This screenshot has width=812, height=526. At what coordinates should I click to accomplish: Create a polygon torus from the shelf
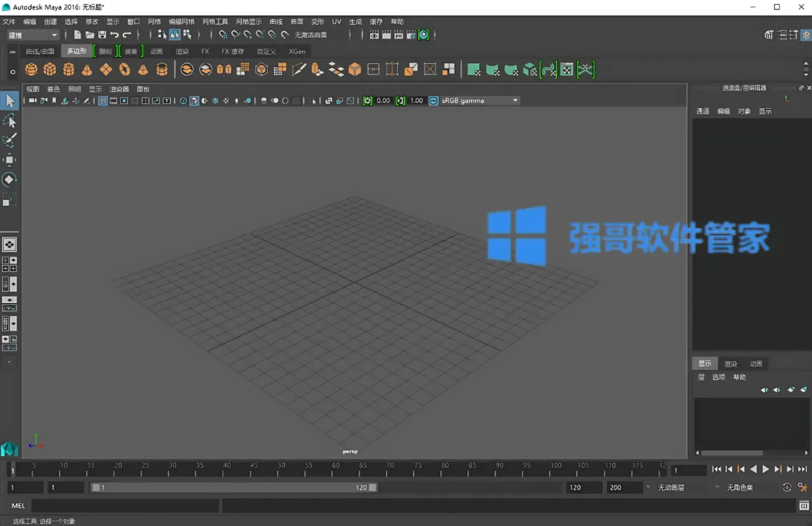[x=124, y=70]
